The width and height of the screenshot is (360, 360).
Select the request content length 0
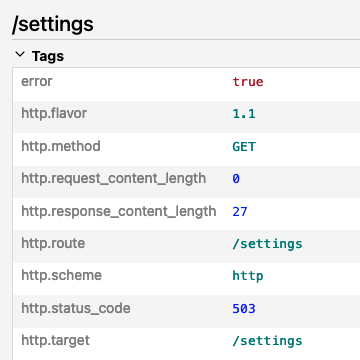click(x=236, y=179)
